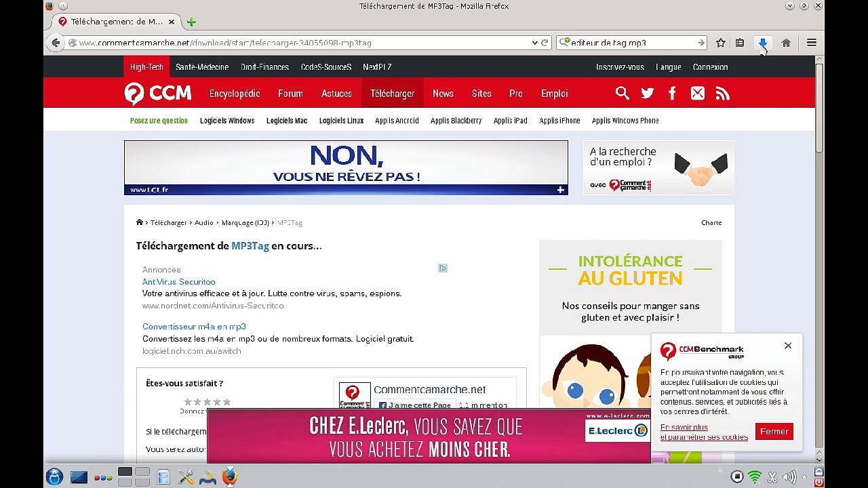The image size is (868, 488).
Task: Go to the Firefox home page icon
Action: tap(786, 43)
